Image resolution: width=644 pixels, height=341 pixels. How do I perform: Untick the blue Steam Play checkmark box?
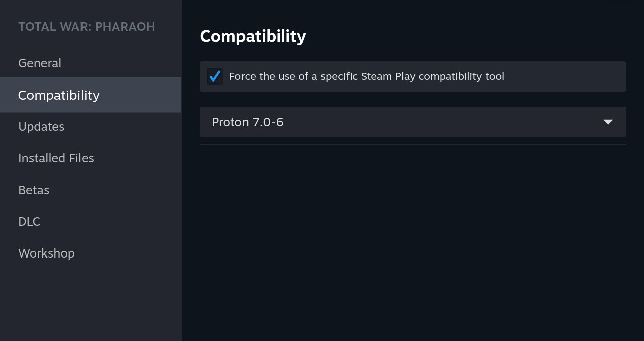[215, 76]
